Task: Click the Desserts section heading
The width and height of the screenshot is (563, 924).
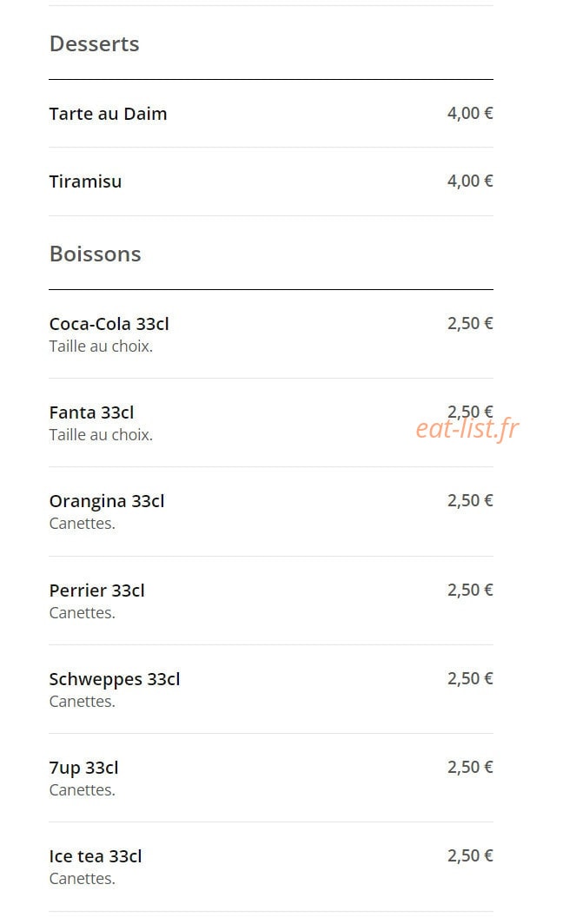Action: (95, 44)
